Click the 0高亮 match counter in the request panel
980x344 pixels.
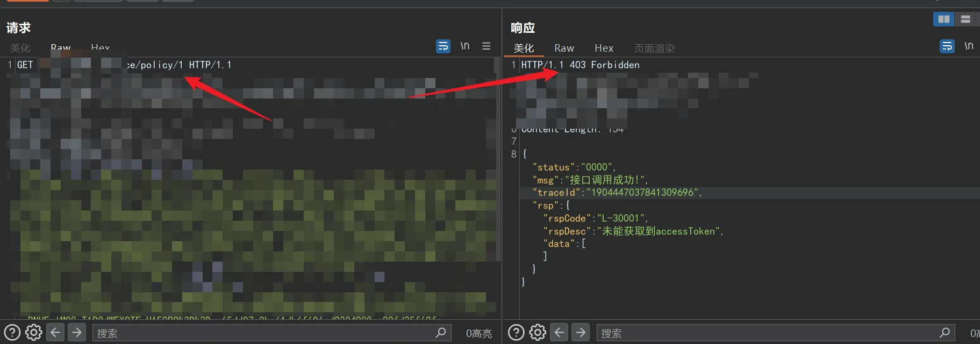[x=478, y=333]
